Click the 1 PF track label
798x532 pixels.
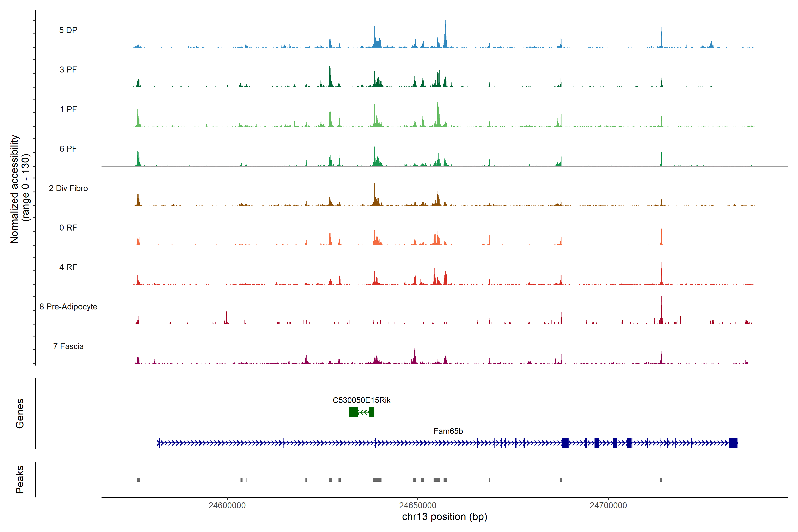click(68, 109)
